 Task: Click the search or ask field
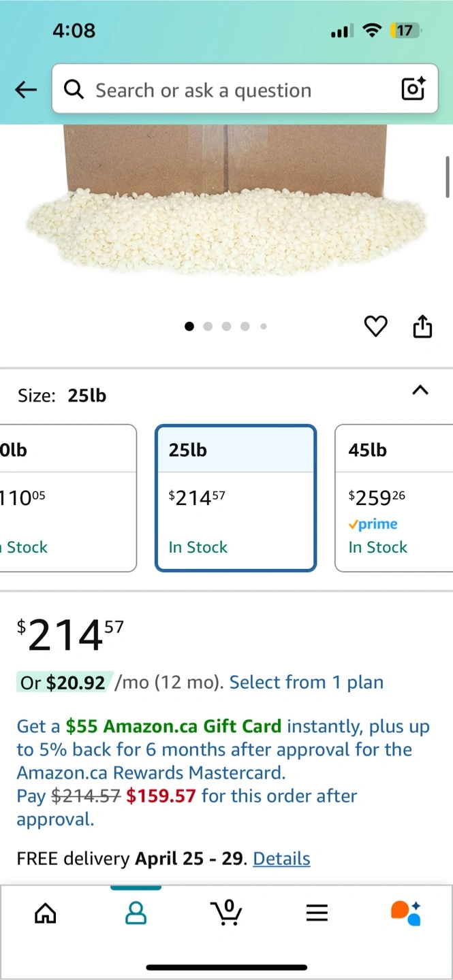(232, 90)
